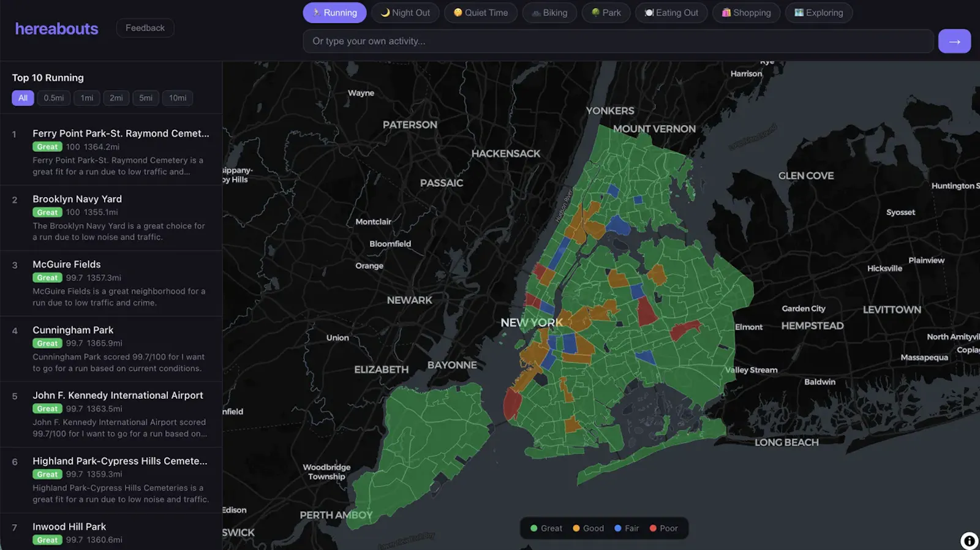Select the Park activity chip
This screenshot has width=980, height=550.
[606, 13]
